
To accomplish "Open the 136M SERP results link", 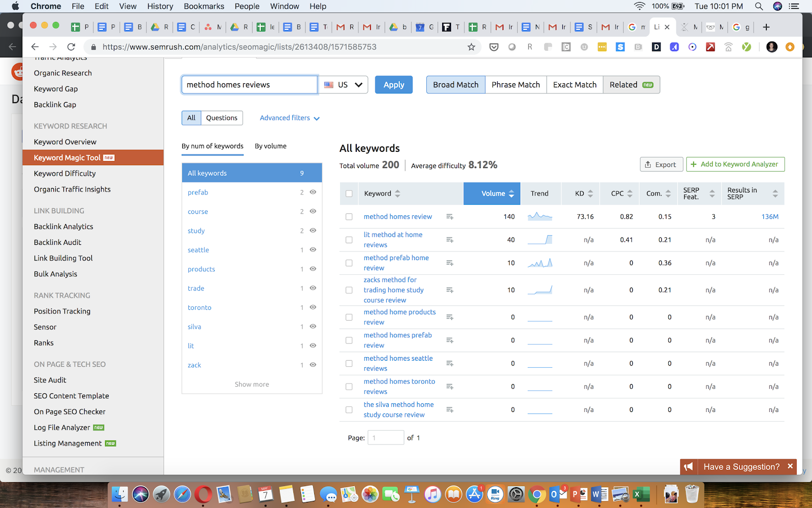I will pos(770,216).
